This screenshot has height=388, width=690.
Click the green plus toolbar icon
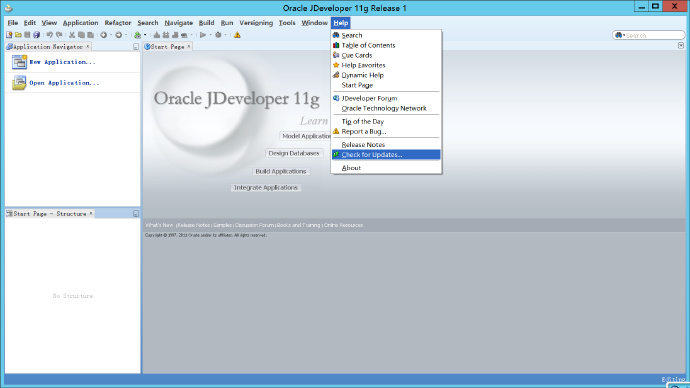pyautogui.click(x=138, y=35)
